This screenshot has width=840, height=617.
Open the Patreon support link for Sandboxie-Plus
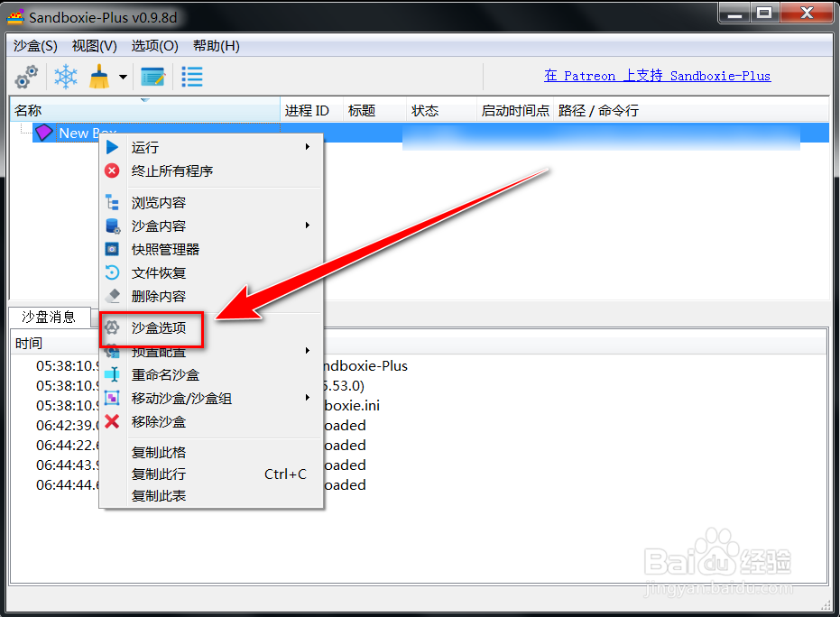[x=657, y=76]
